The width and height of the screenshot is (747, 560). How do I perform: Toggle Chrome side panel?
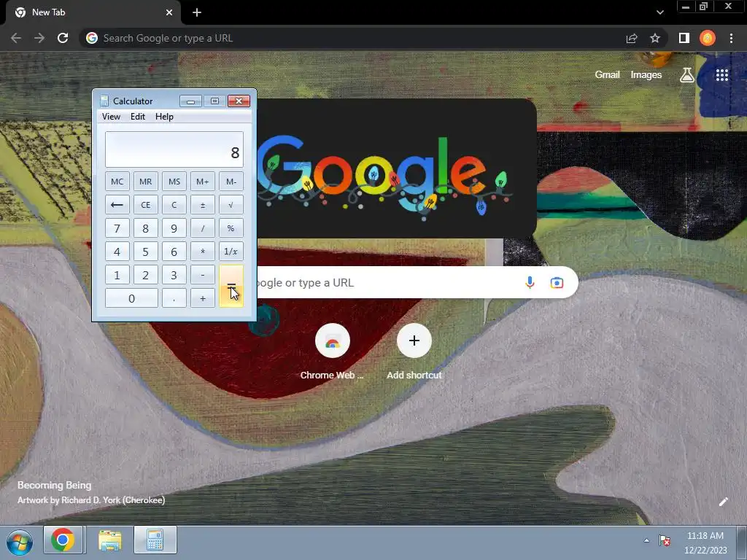click(x=684, y=38)
